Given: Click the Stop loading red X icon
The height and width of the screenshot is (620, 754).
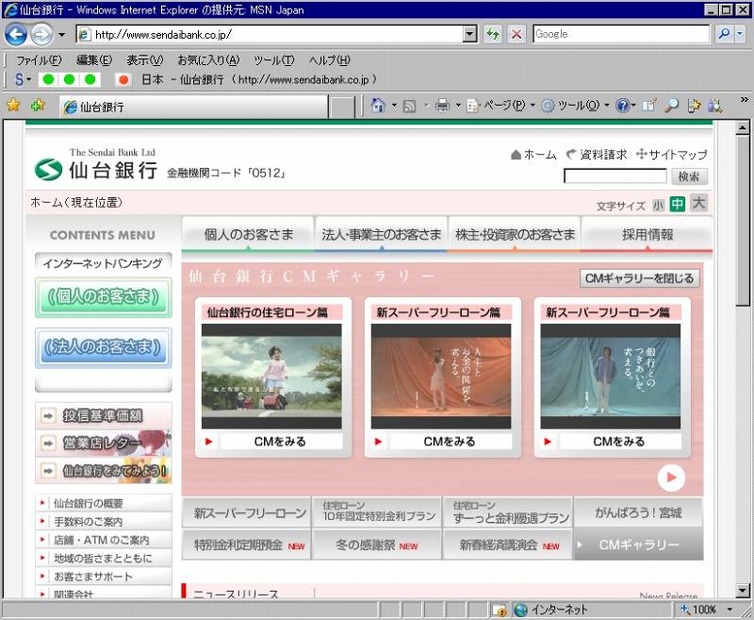Looking at the screenshot, I should (x=516, y=34).
